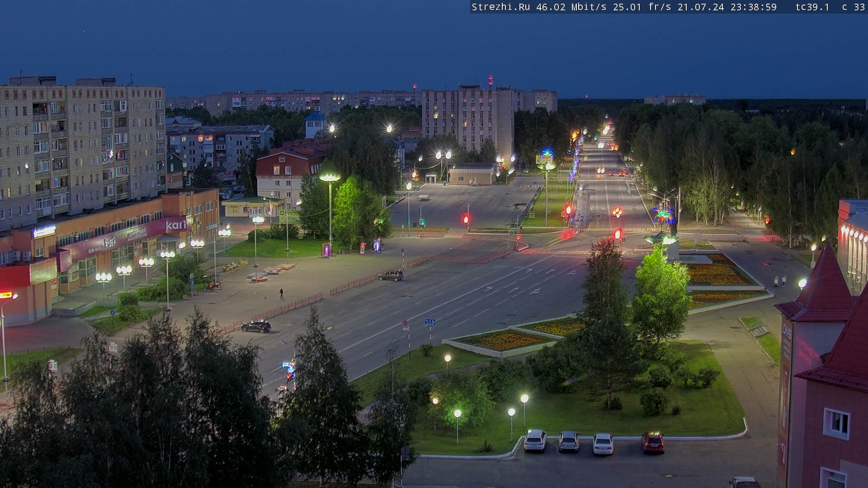868x488 pixels.
Task: Click the "c 33" overlay value
Action: click(854, 7)
